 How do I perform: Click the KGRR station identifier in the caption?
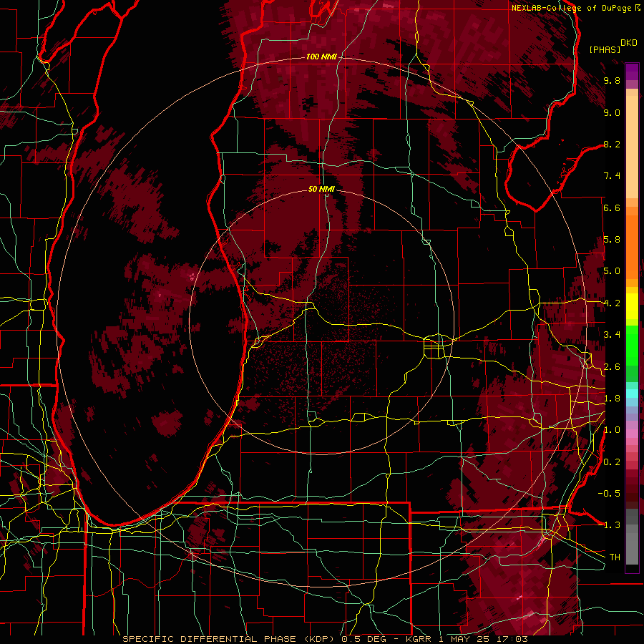pyautogui.click(x=419, y=639)
